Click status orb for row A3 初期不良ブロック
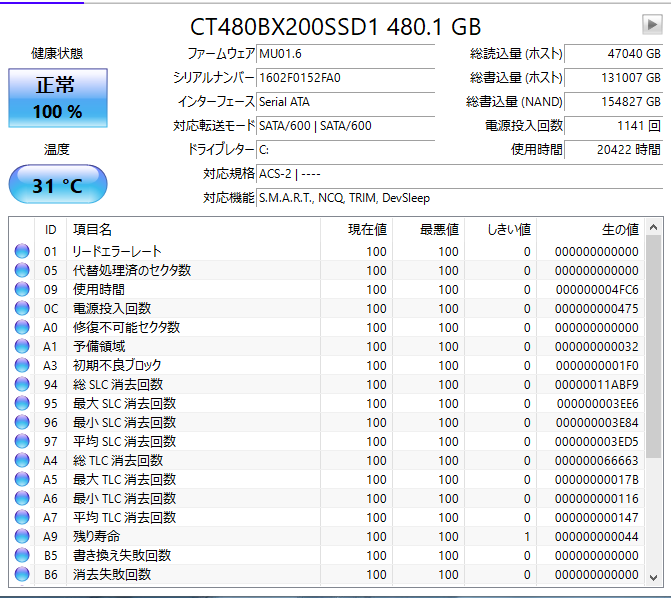Image resolution: width=671 pixels, height=598 pixels. 22,365
